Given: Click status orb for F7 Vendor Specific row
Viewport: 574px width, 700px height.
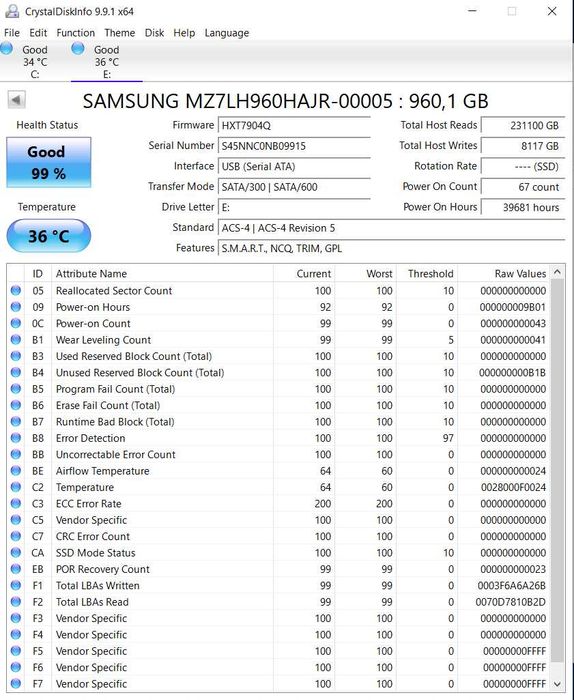Looking at the screenshot, I should pyautogui.click(x=16, y=683).
